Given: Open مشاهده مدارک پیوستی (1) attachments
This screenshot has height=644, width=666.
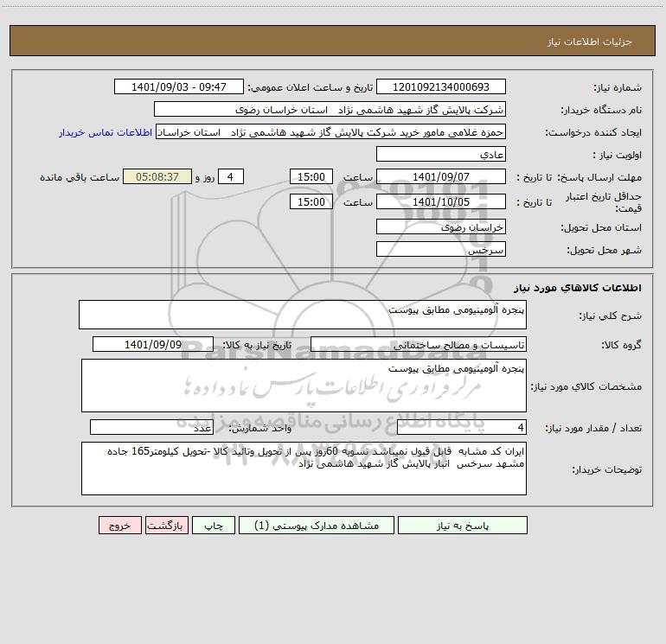Looking at the screenshot, I should tap(317, 525).
